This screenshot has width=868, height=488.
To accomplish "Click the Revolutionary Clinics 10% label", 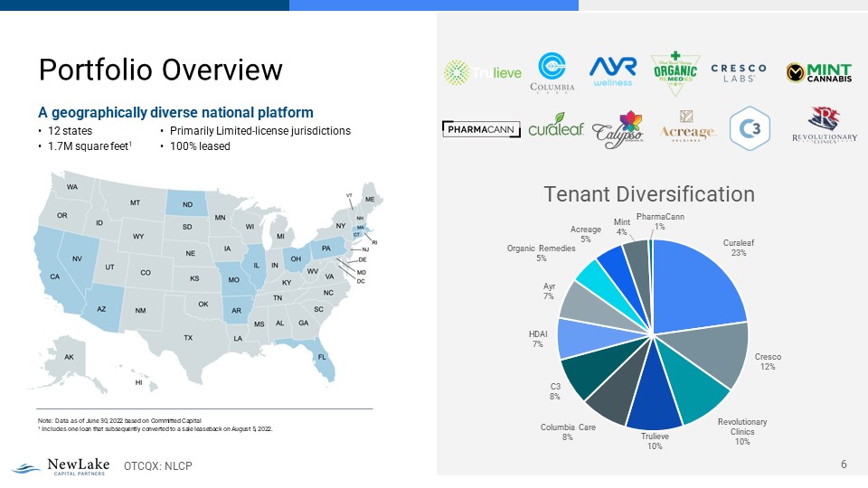I will coord(742,432).
